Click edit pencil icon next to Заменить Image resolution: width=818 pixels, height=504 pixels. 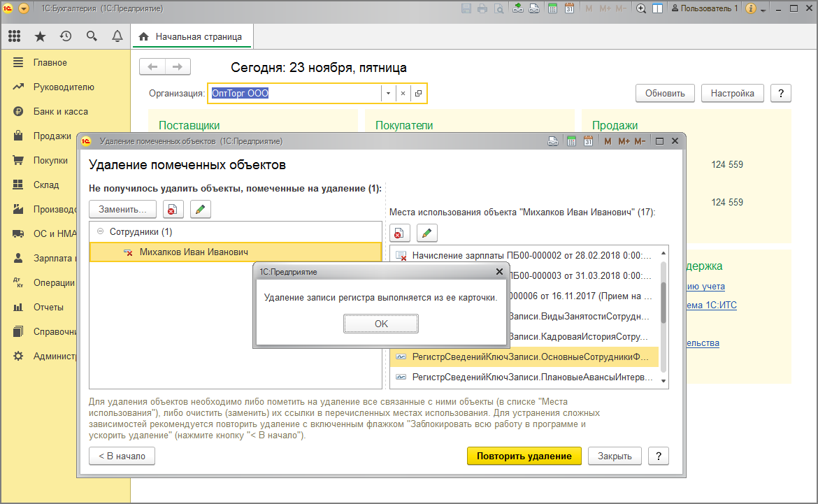(200, 209)
